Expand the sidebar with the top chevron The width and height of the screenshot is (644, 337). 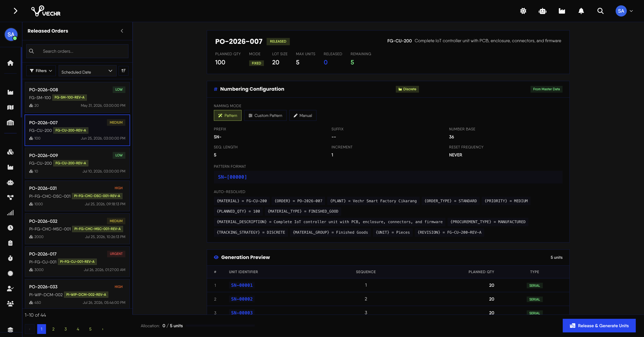point(15,11)
